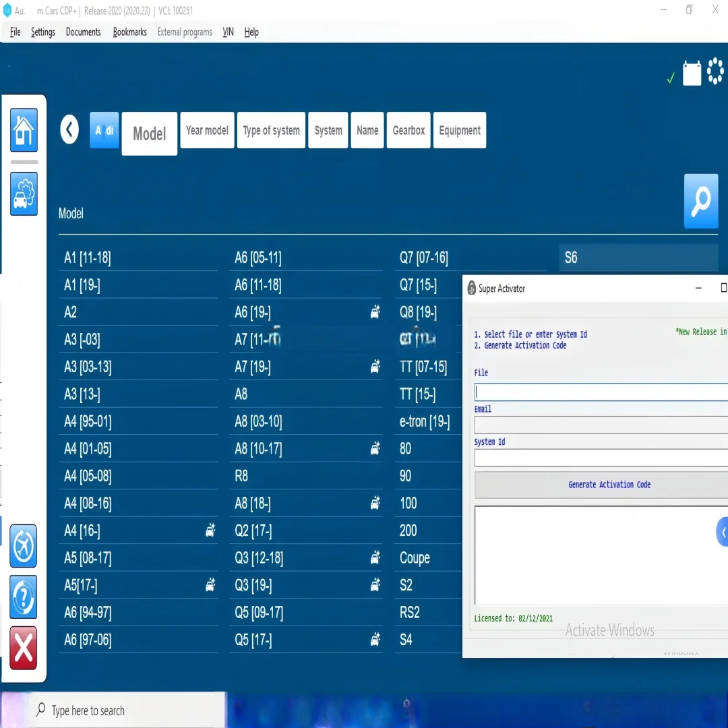Choose the Q5 [09-17] model
Screen dimensions: 728x728
(258, 613)
